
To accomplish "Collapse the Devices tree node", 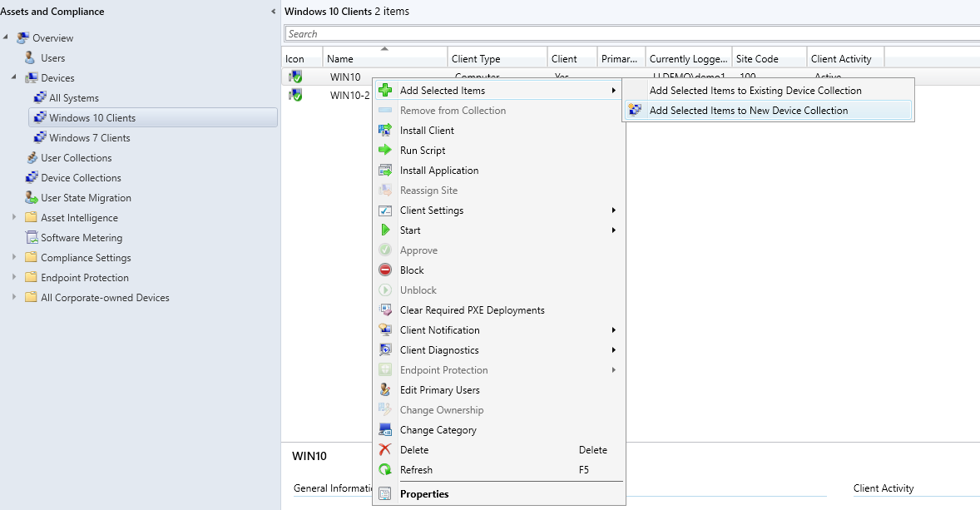I will 14,77.
